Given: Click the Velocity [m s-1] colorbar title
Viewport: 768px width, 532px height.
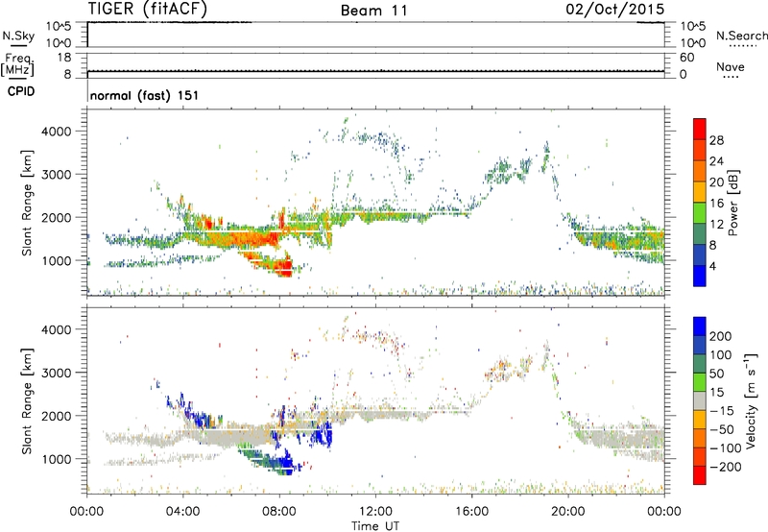Looking at the screenshot, I should pyautogui.click(x=751, y=400).
